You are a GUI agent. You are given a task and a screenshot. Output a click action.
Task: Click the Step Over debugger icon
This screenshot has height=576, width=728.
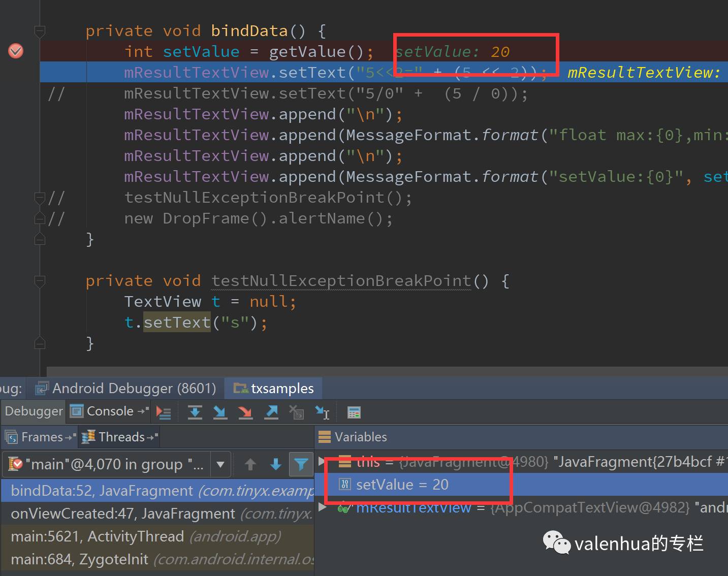195,412
